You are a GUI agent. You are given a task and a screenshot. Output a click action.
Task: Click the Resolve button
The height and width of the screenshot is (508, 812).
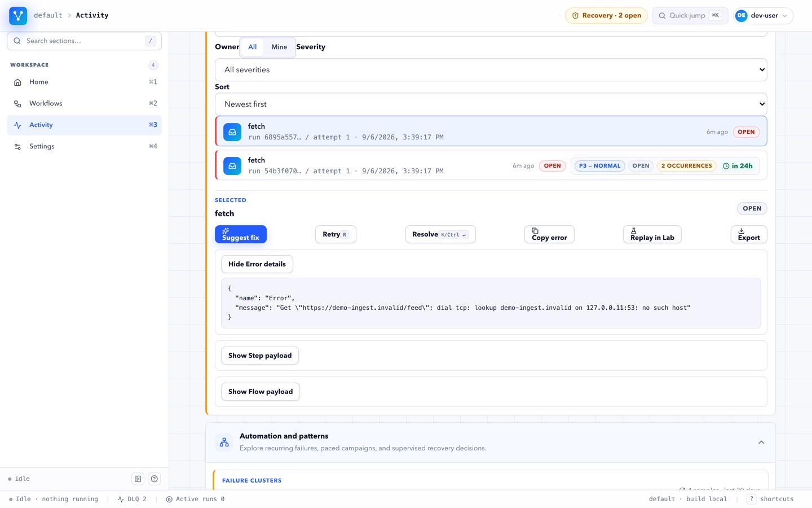440,234
